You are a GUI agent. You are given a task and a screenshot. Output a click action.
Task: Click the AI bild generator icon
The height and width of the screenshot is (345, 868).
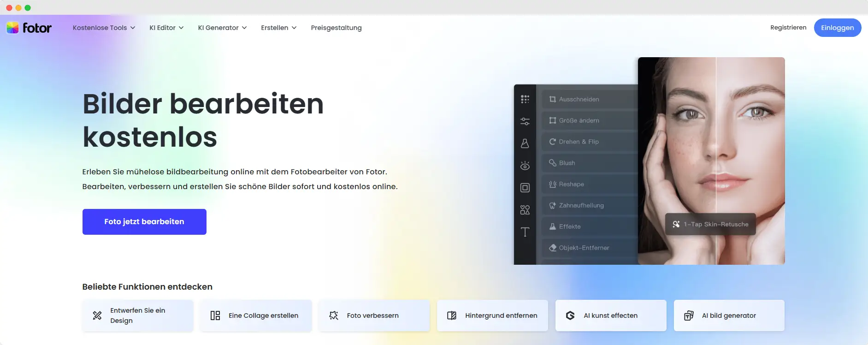[689, 315]
